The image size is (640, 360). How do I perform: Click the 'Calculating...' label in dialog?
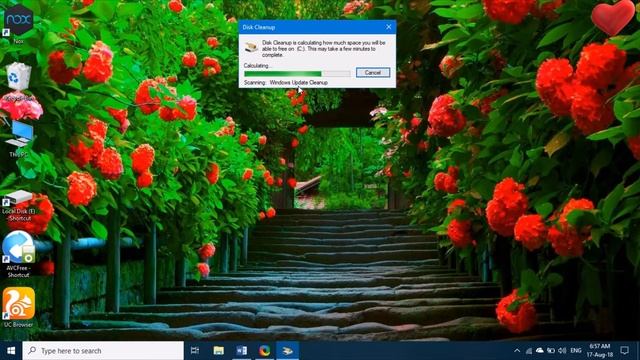257,65
